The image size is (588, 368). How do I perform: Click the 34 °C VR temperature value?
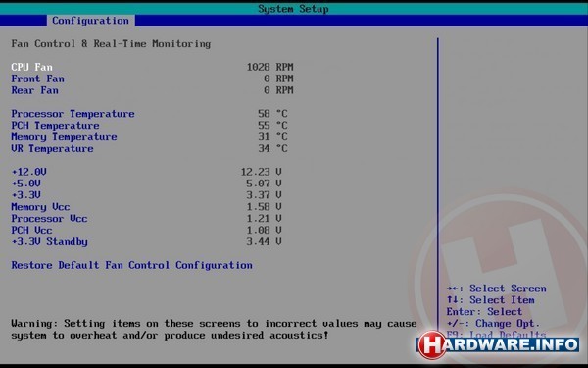272,148
